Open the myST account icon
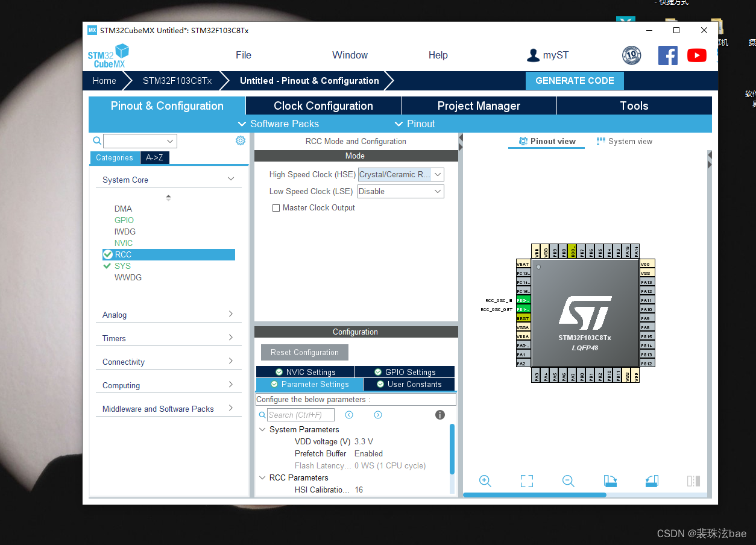The width and height of the screenshot is (756, 545). [x=533, y=55]
